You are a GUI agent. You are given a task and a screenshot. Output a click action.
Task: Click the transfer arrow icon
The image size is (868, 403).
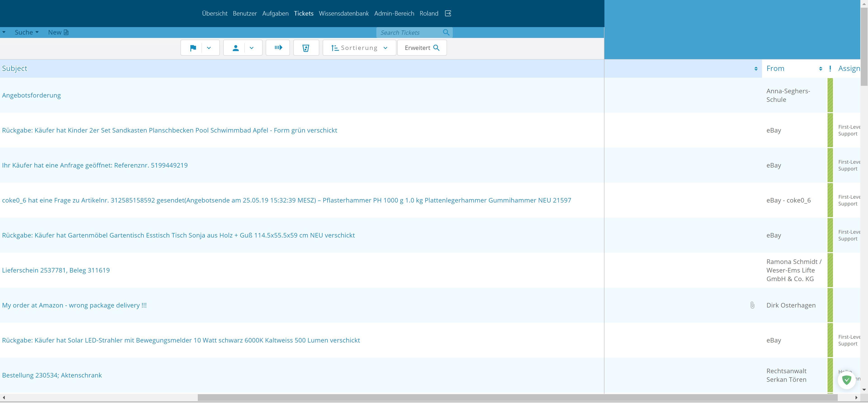click(x=278, y=48)
